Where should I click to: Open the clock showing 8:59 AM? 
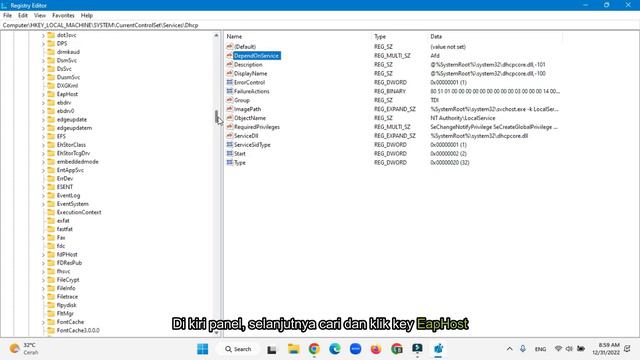[x=606, y=349]
